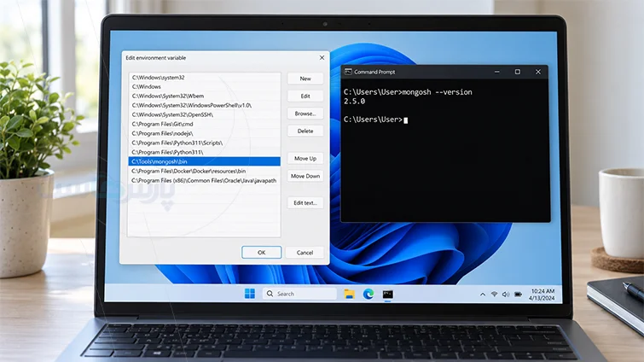Select the Command Prompt taskbar icon
This screenshot has width=644, height=362.
(x=388, y=295)
